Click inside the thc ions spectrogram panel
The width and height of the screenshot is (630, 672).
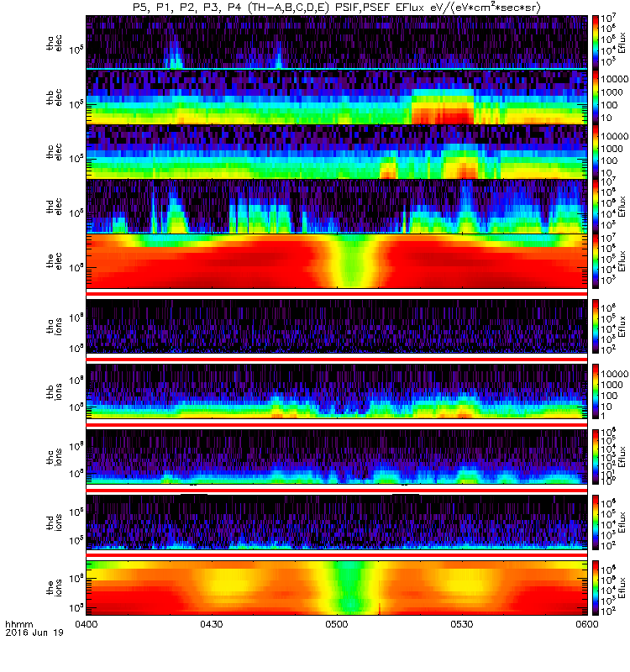pyautogui.click(x=337, y=457)
